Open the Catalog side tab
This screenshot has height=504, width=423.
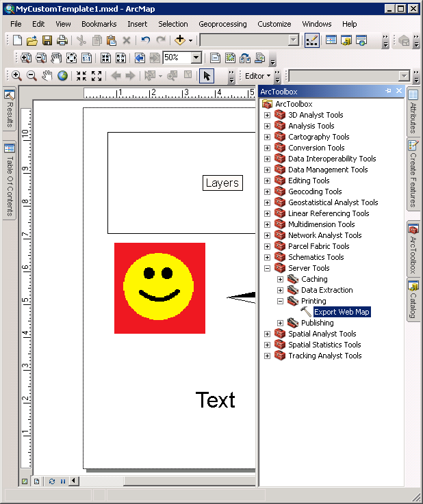click(413, 300)
